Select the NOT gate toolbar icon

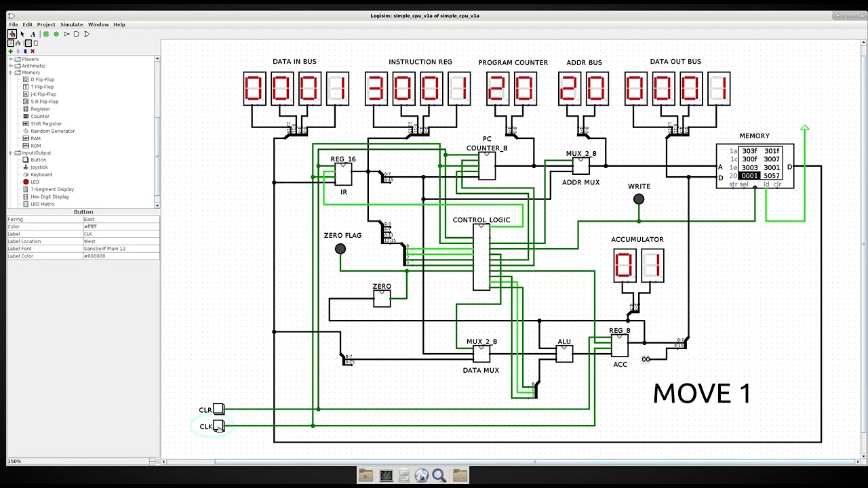66,34
